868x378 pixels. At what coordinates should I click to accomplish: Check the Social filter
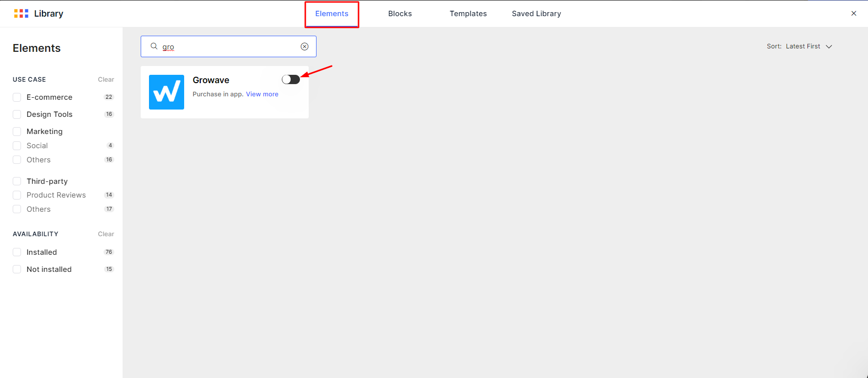[17, 146]
